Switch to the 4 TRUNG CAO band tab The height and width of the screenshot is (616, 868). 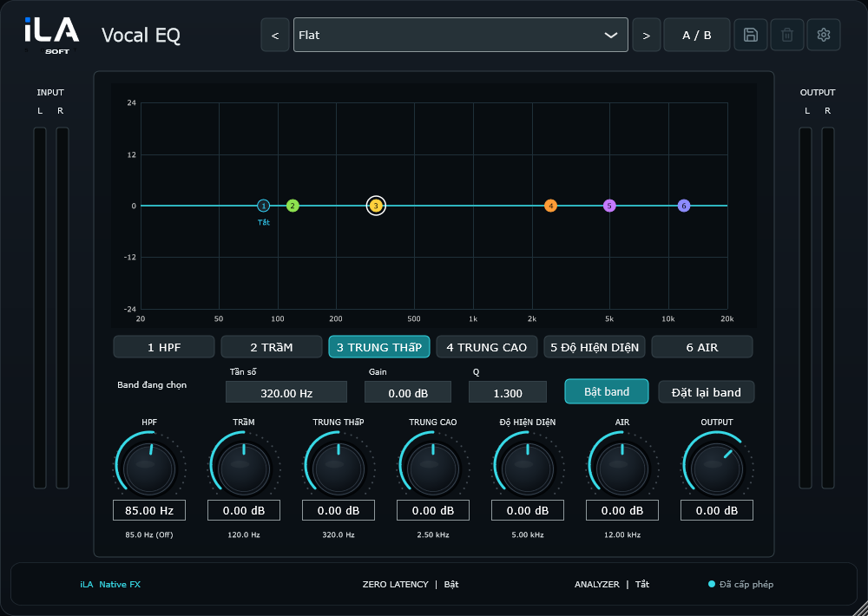(x=487, y=347)
